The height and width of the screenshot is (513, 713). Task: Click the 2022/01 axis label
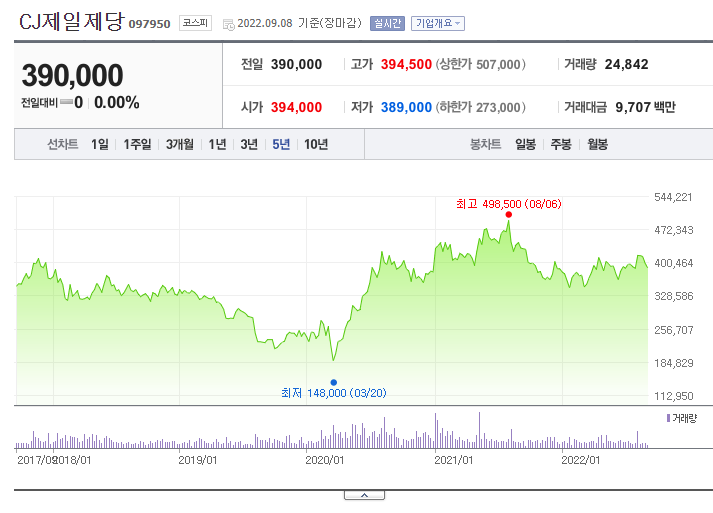[581, 460]
